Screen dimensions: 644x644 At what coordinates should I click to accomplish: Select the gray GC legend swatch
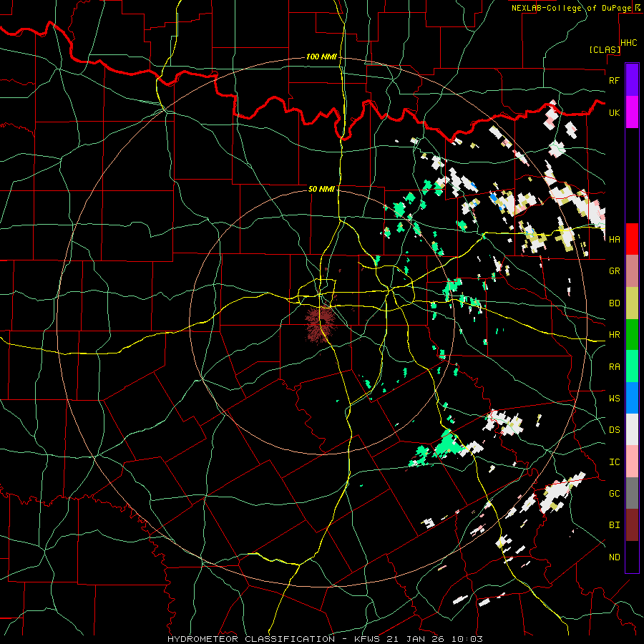tap(632, 493)
